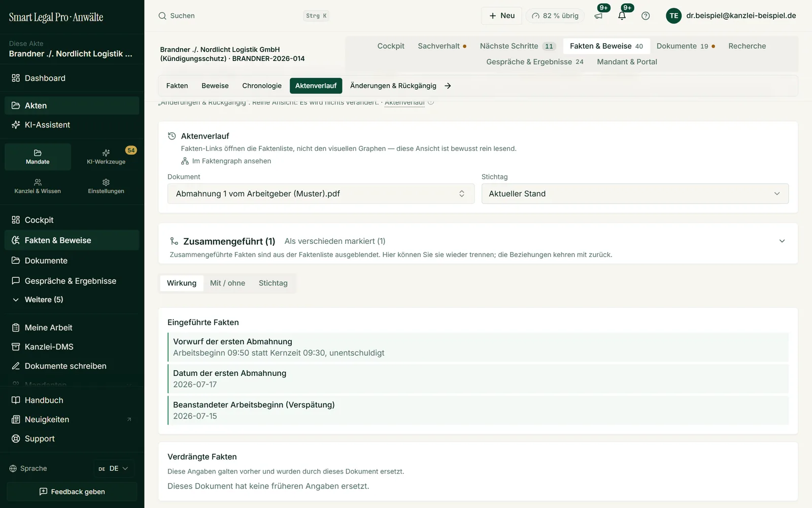The width and height of the screenshot is (812, 508).
Task: Open Gespräche & Ergebnisse in the sidebar
Action: [72, 281]
